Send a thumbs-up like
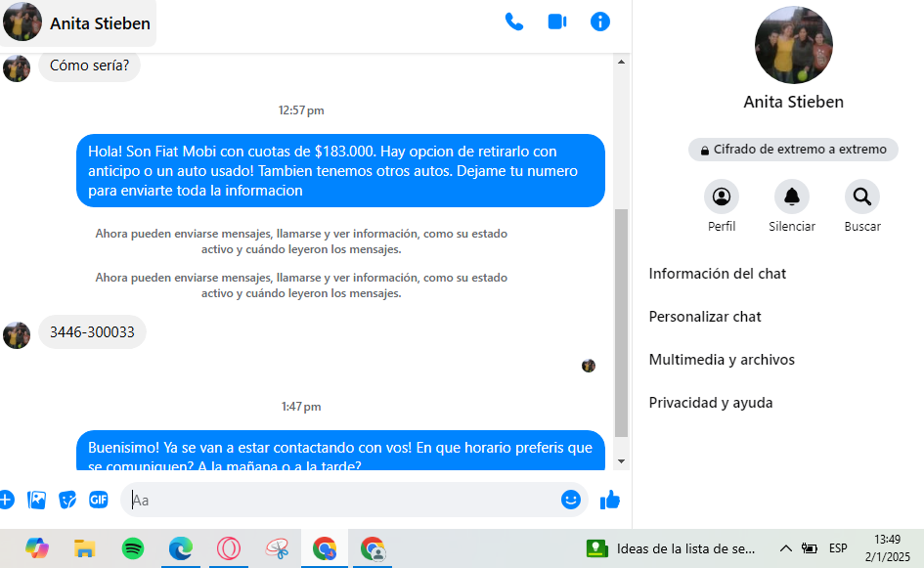Screen dimensions: 924x568 point(610,500)
